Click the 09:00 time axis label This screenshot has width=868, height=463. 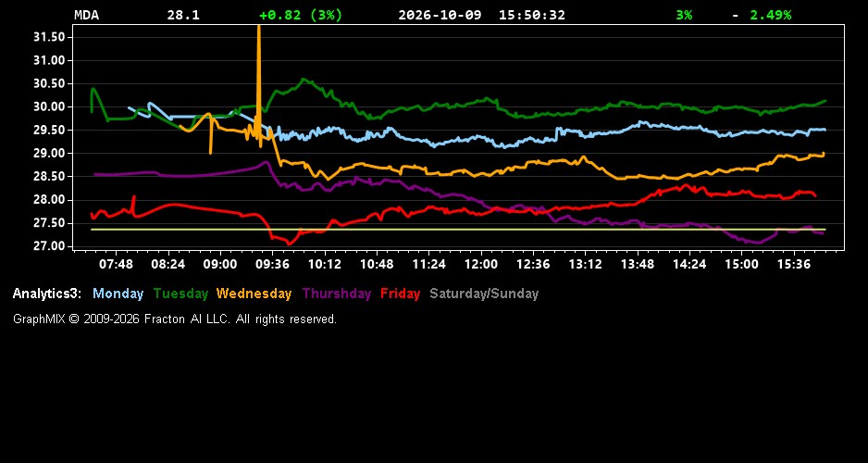(220, 265)
